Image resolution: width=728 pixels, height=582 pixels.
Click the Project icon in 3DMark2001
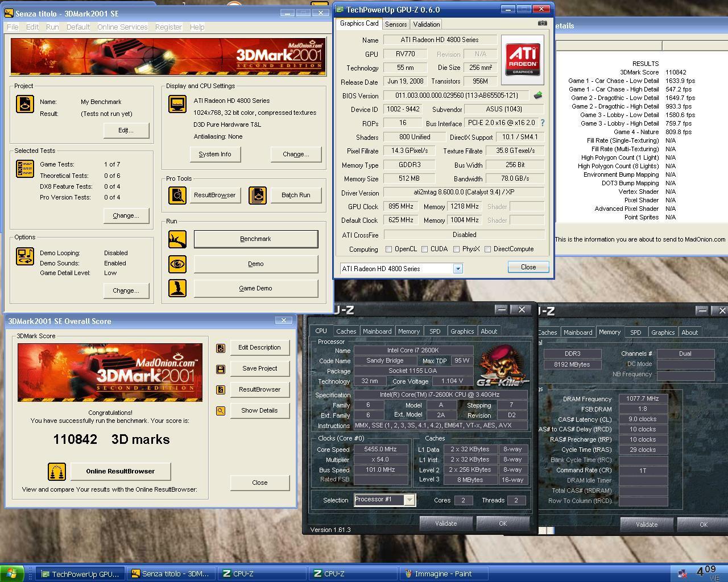pos(25,104)
